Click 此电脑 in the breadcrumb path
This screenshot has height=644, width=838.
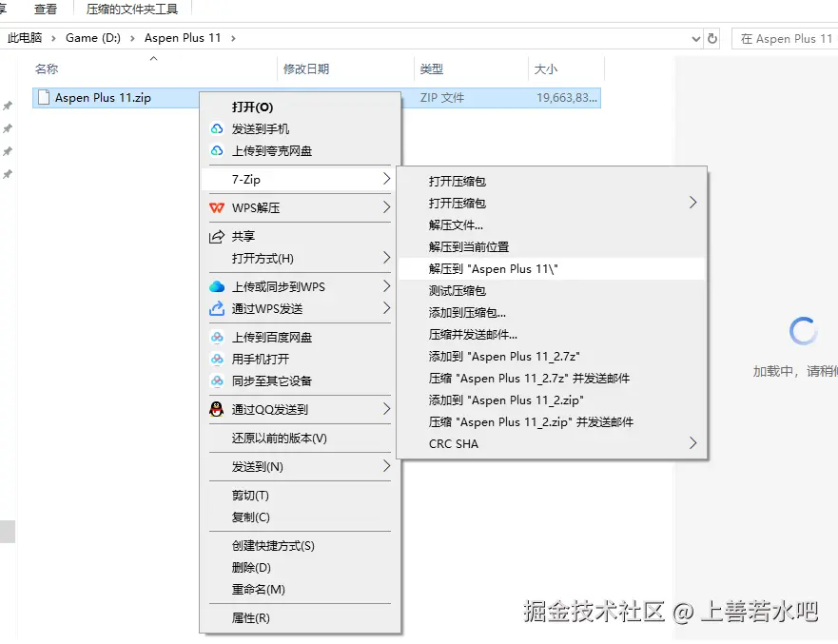[x=25, y=38]
